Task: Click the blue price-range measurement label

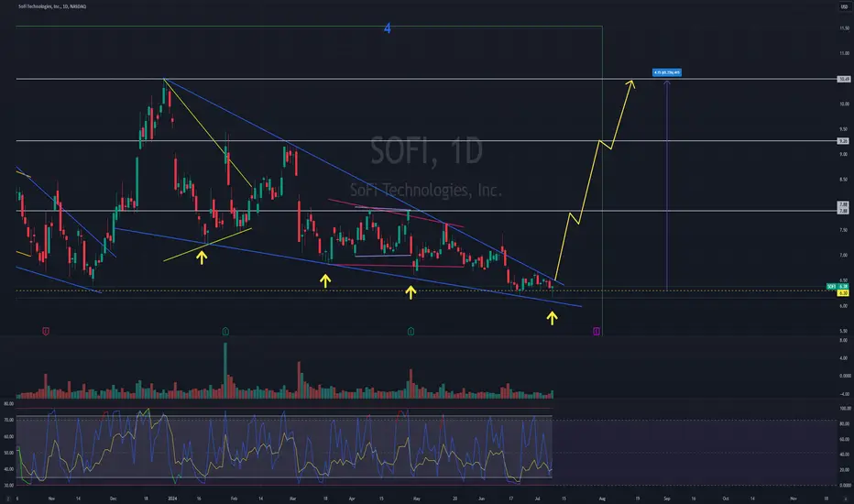Action: coord(667,71)
